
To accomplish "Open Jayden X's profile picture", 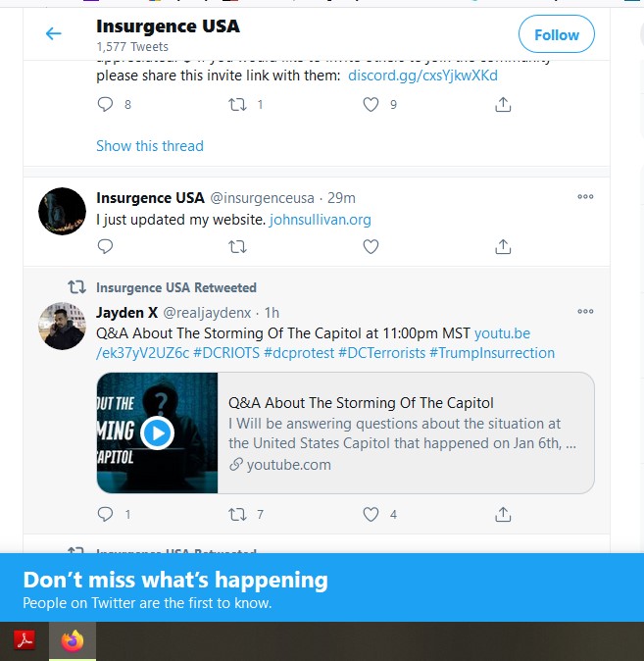I will (62, 326).
